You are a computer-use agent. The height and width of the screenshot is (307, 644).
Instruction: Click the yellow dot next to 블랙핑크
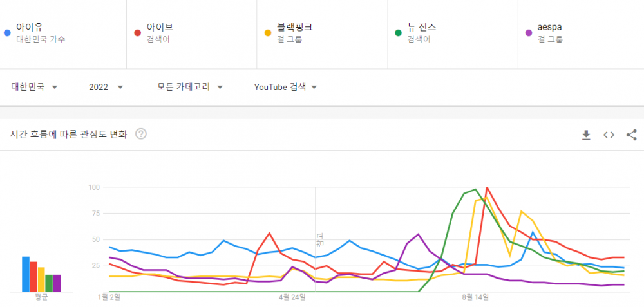268,33
